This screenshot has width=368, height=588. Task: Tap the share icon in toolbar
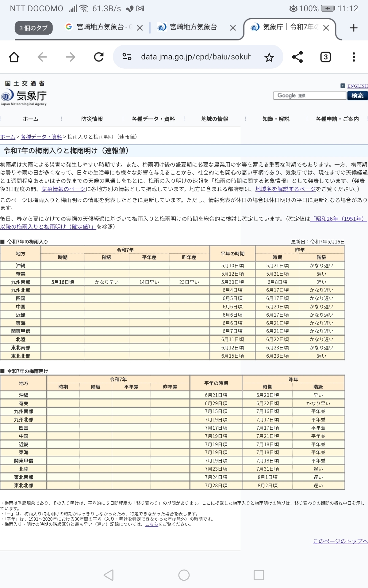(x=297, y=57)
